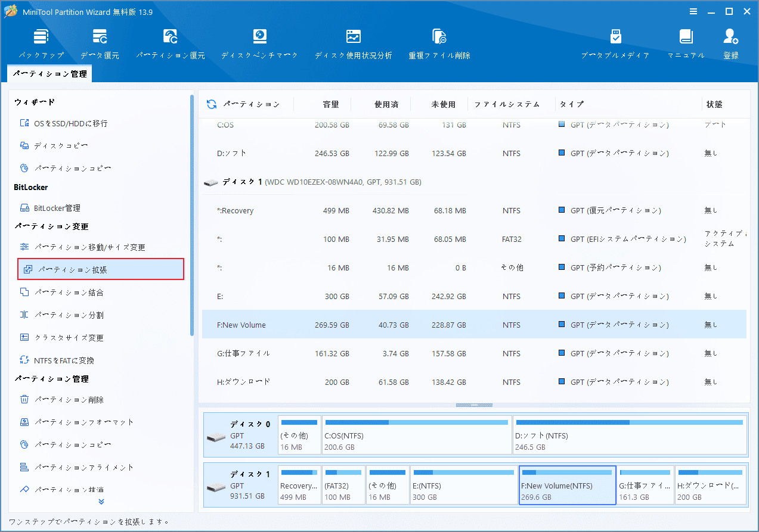759x532 pixels.
Task: Select パーティション分割
Action: click(x=61, y=315)
